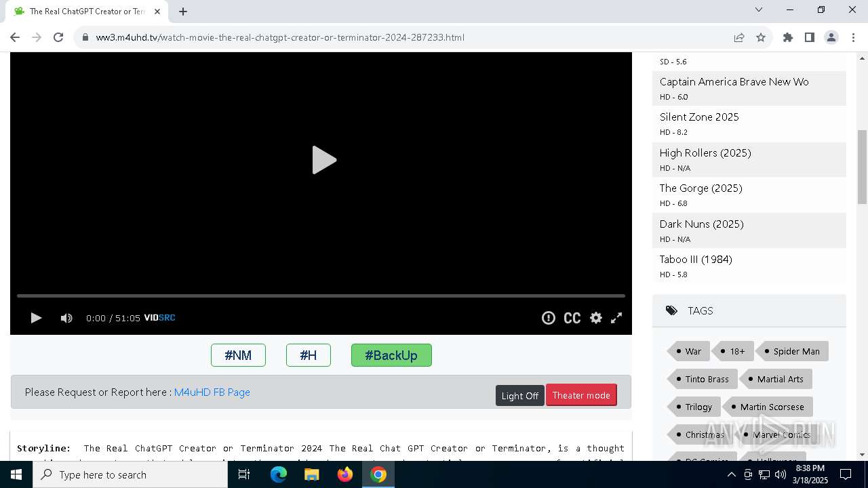The height and width of the screenshot is (488, 868).
Task: Select the #BackUp server button
Action: (391, 355)
